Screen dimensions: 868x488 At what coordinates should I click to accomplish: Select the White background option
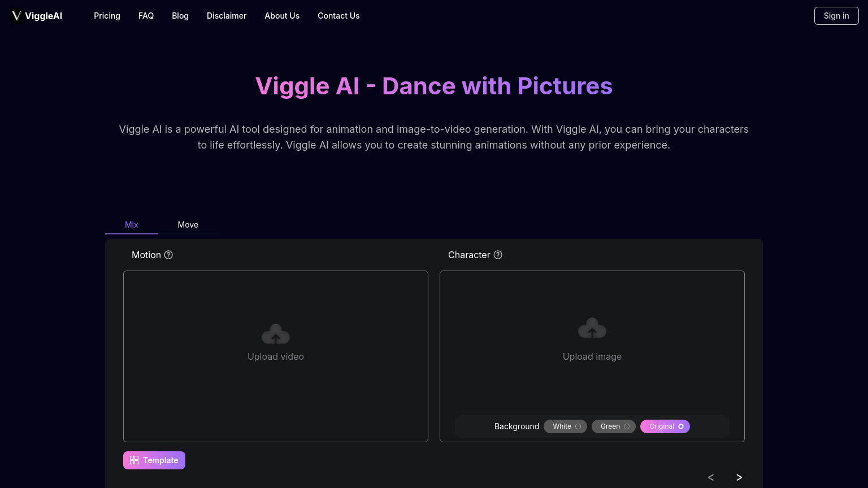pyautogui.click(x=565, y=426)
